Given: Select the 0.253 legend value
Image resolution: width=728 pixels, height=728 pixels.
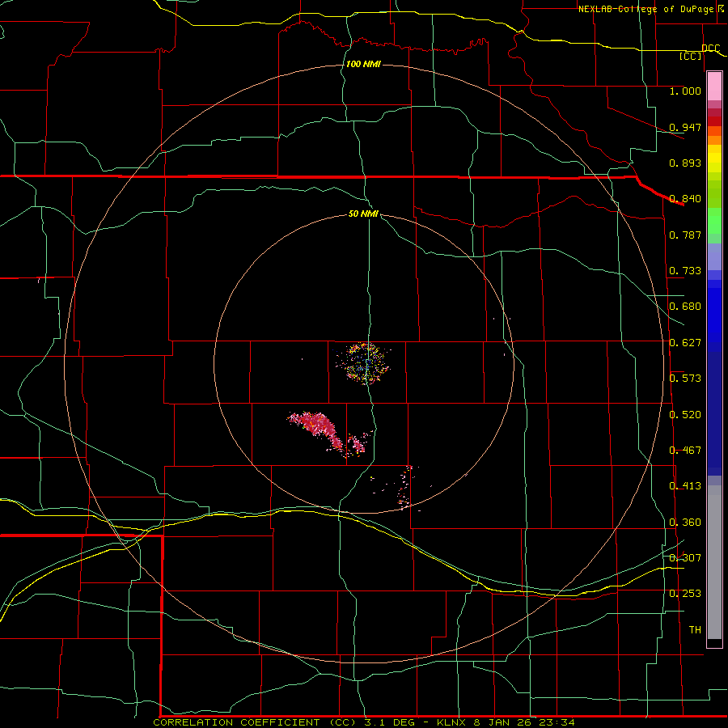Looking at the screenshot, I should tap(685, 594).
